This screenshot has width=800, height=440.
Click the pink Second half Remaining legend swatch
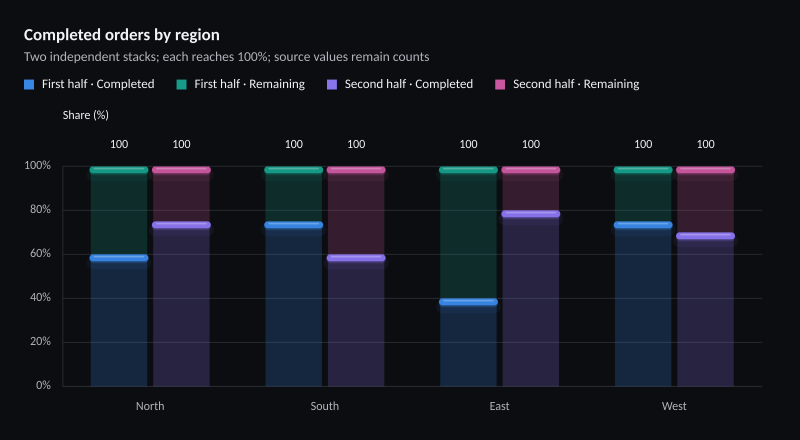click(x=500, y=85)
